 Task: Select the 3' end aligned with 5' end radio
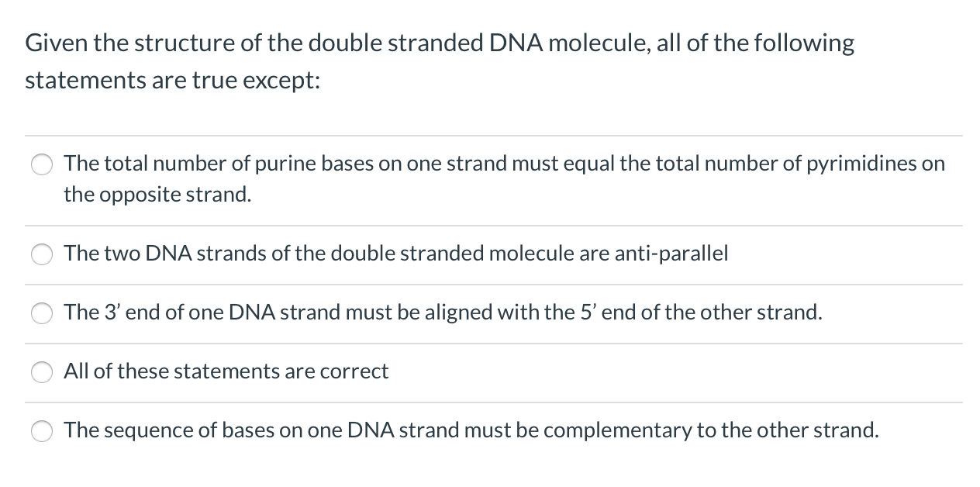[41, 313]
